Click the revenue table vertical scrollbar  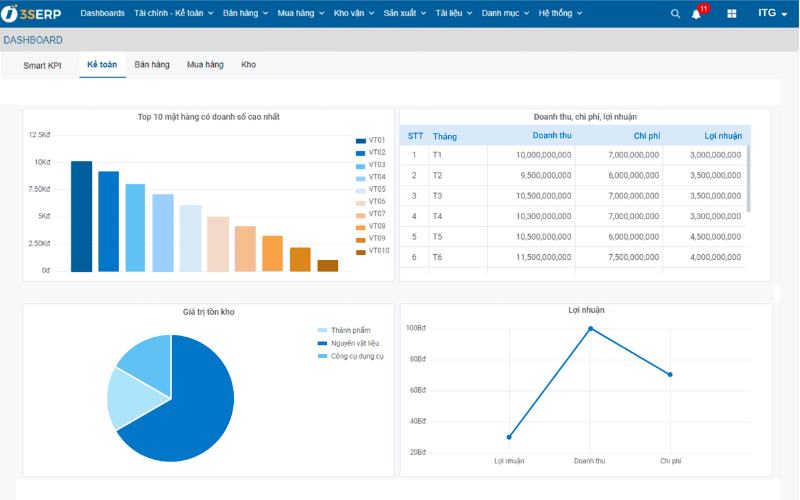(x=748, y=179)
